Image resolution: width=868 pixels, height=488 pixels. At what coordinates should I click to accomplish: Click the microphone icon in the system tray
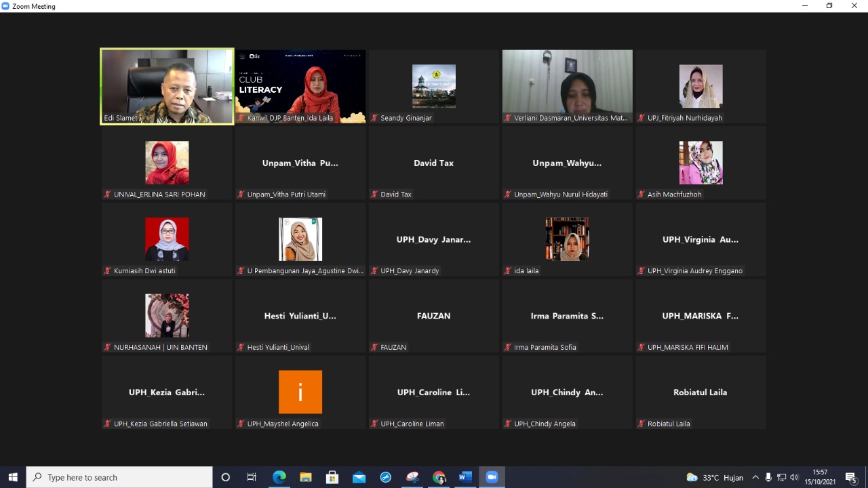pos(768,477)
